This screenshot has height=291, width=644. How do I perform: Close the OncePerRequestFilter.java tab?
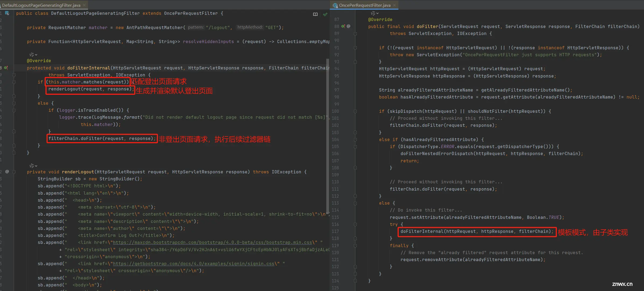point(394,5)
